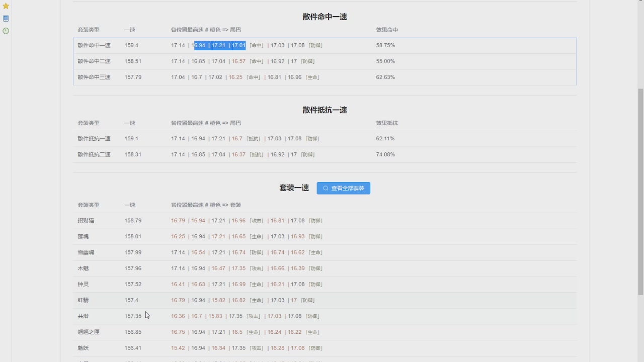The height and width of the screenshot is (362, 644).
Task: Click the speed value 158.31
Action: 133,154
